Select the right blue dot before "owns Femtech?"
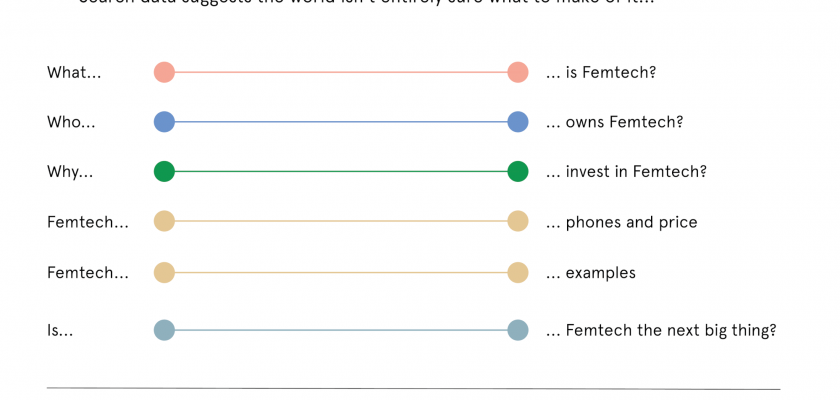840x400 pixels. [x=517, y=122]
